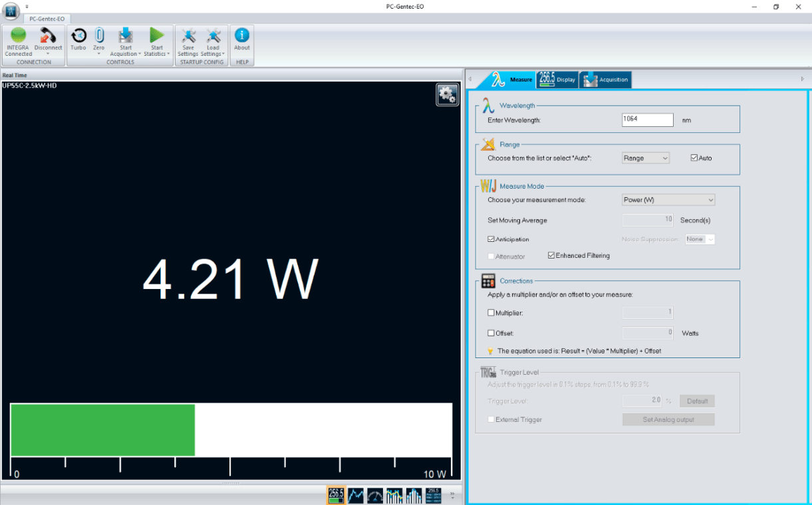Enable the Offset correction checkbox
Screen dimensions: 812x505
[491, 333]
